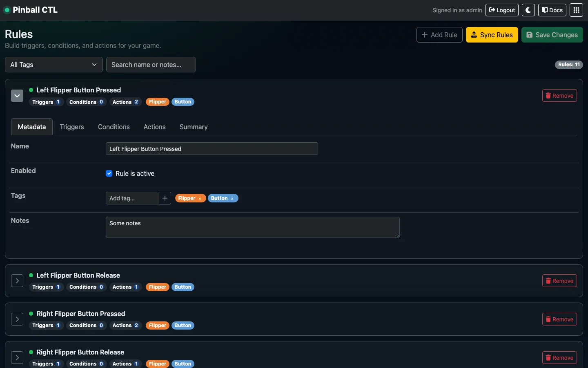The image size is (588, 368).
Task: Switch to the Triggers tab
Action: [71, 127]
